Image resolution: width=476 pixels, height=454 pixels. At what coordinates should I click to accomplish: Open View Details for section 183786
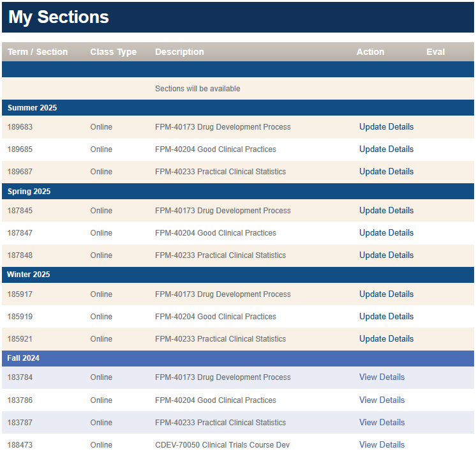point(382,400)
